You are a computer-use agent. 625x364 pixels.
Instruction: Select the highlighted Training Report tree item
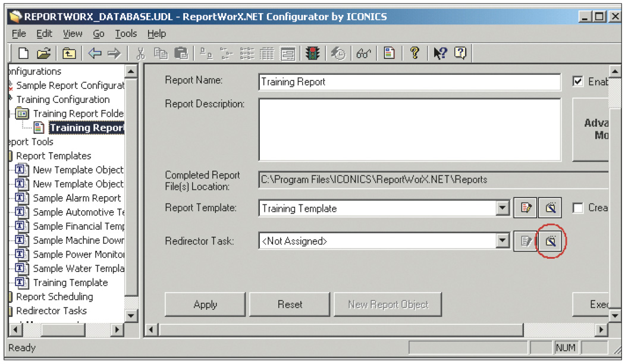[86, 128]
